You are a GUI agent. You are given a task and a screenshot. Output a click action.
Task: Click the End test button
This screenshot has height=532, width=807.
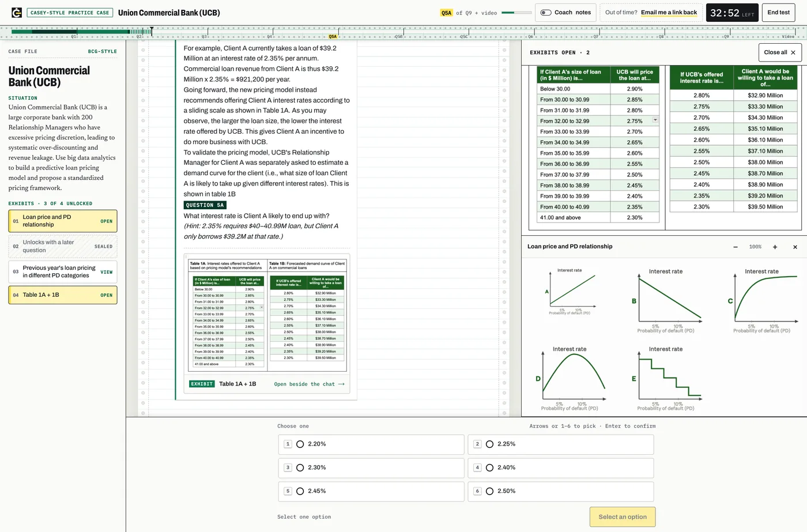[x=778, y=12]
